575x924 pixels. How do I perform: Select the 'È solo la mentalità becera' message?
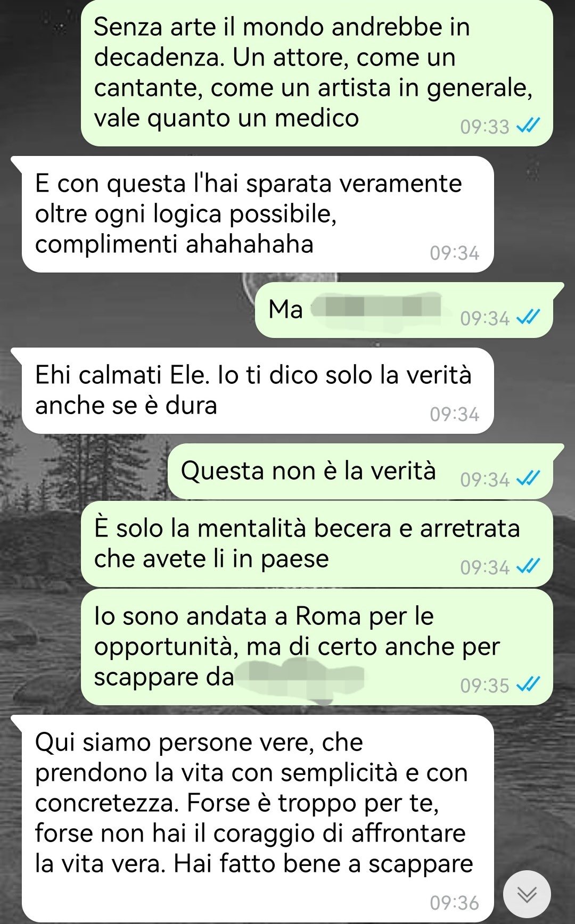[317, 544]
